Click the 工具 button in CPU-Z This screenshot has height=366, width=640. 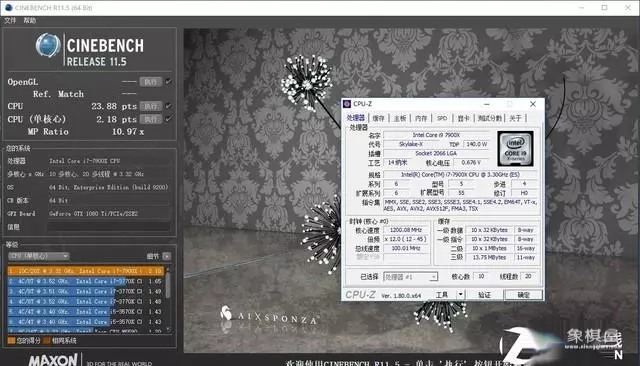click(x=442, y=295)
